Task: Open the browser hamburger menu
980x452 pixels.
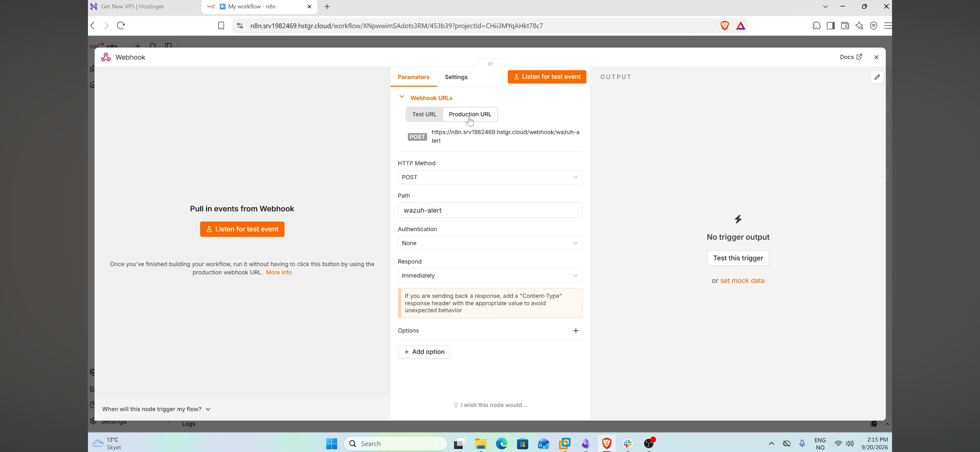Action: pyautogui.click(x=887, y=26)
